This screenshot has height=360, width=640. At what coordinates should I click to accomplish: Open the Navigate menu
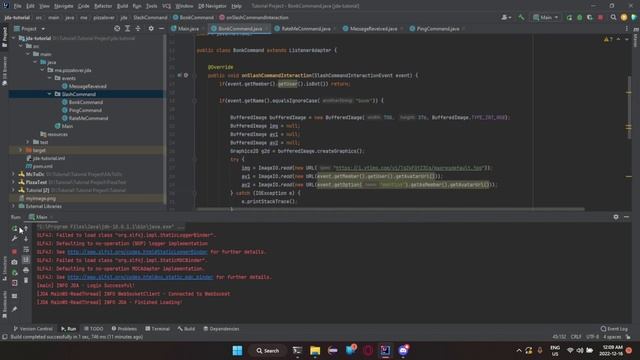pos(64,6)
